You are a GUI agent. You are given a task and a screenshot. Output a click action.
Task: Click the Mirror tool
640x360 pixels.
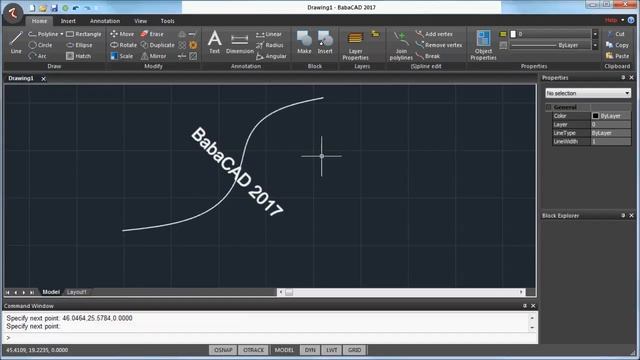153,56
